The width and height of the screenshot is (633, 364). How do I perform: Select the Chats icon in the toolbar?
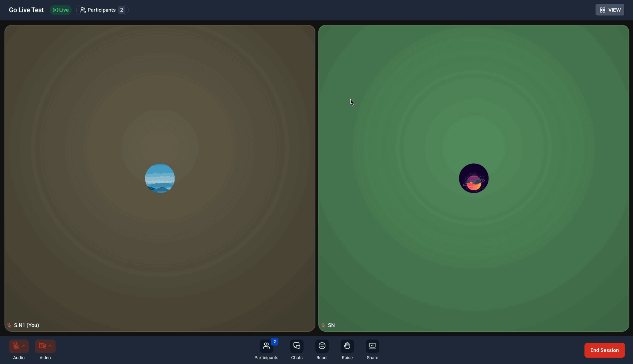(x=297, y=345)
